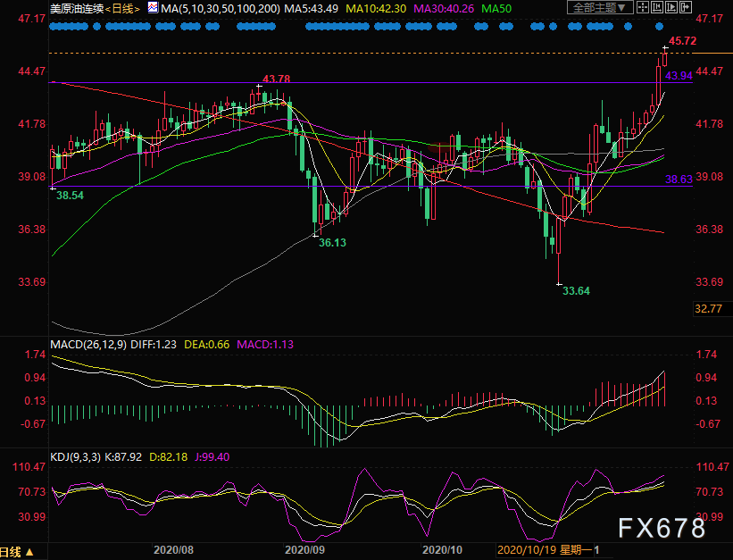The width and height of the screenshot is (733, 560).
Task: Click the first blue event dot in top row
Action: click(53, 27)
